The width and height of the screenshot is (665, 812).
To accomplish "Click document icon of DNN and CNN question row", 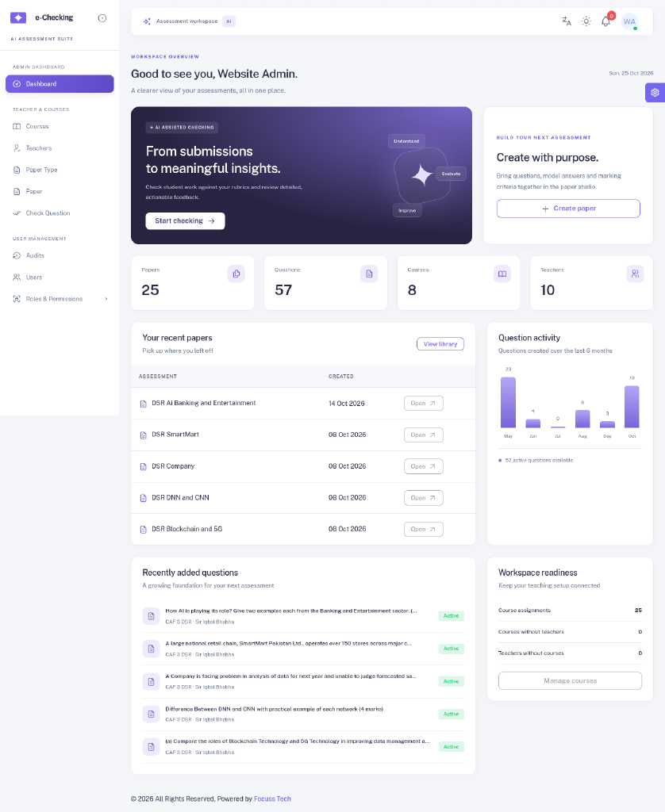I will coord(152,714).
